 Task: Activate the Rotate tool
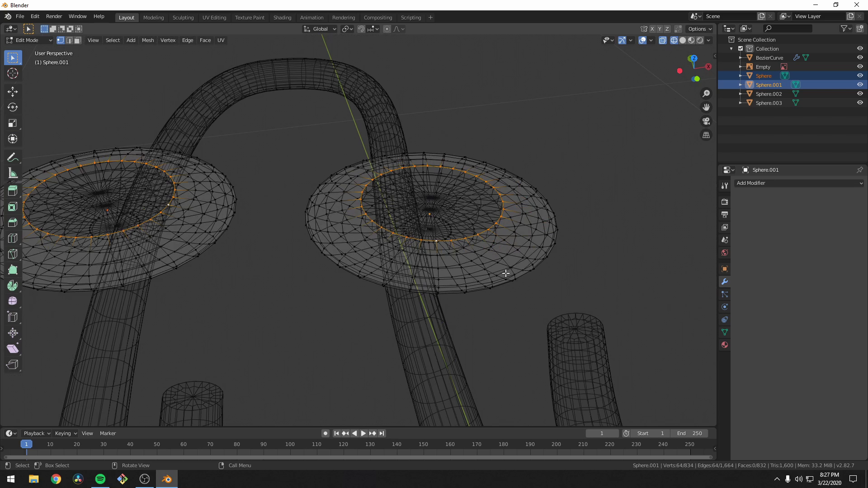pyautogui.click(x=13, y=107)
